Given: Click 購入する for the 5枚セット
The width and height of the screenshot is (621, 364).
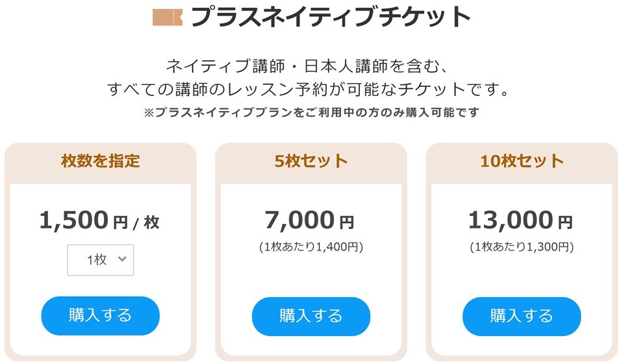Looking at the screenshot, I should pos(311,316).
